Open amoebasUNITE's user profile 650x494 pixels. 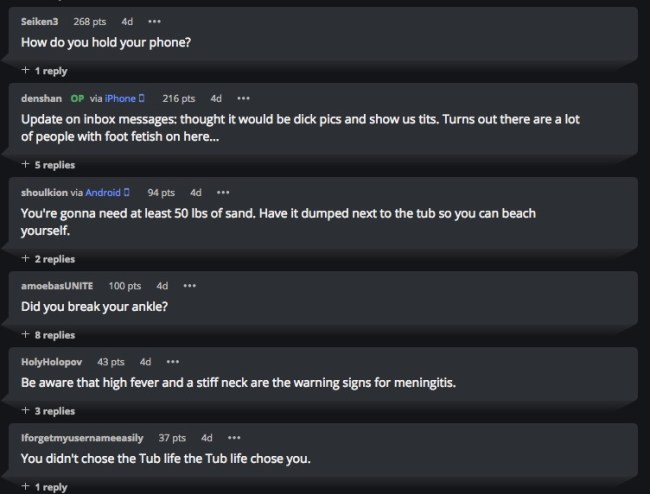(59, 286)
